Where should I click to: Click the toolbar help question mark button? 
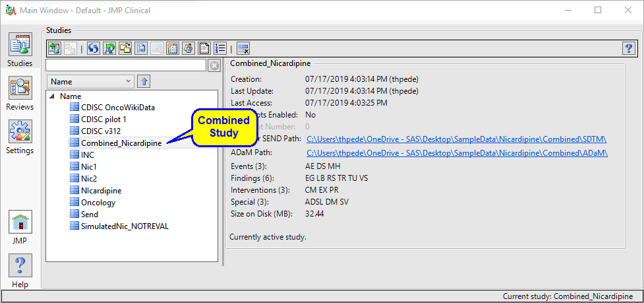pos(628,48)
